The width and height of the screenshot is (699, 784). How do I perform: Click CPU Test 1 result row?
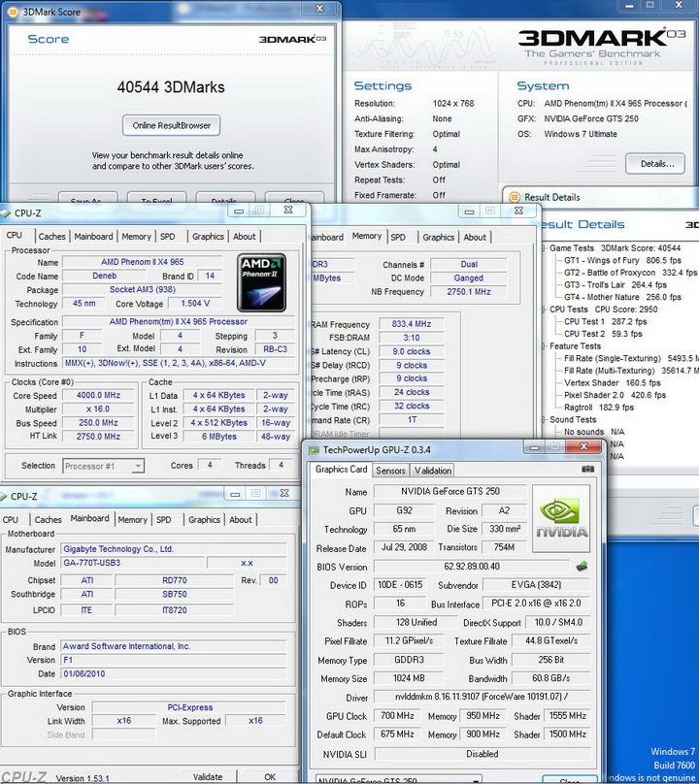pos(606,321)
